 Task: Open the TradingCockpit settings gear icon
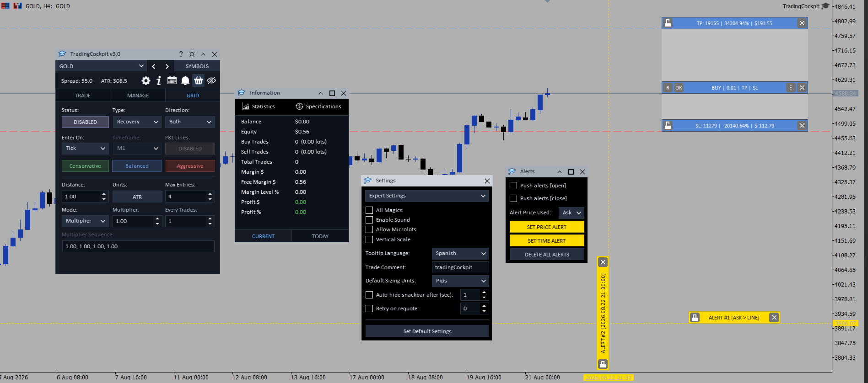[146, 80]
